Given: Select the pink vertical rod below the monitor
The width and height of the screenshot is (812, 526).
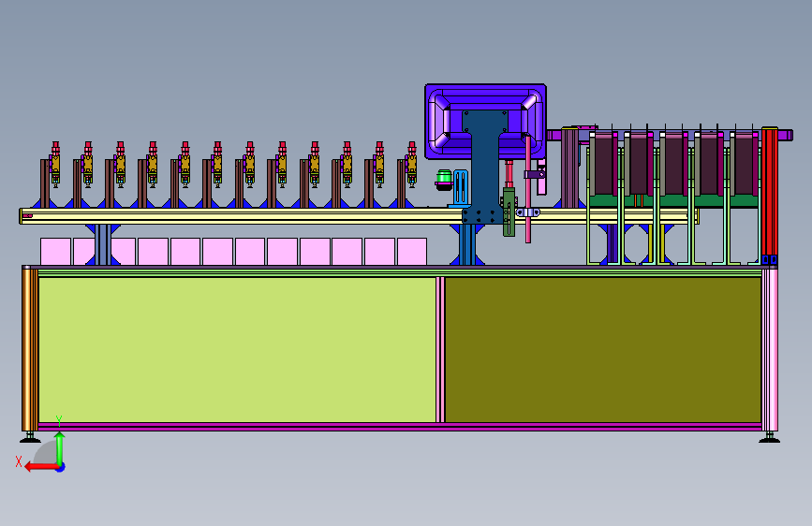Looking at the screenshot, I should tap(528, 189).
